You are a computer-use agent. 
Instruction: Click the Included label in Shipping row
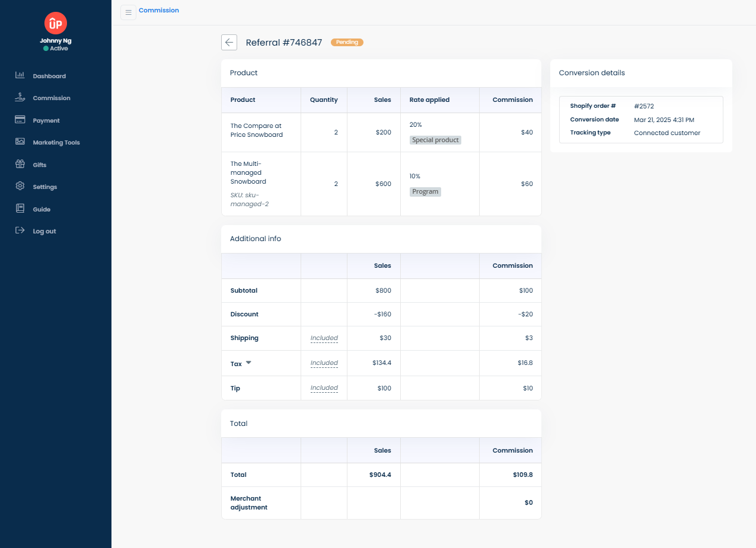pos(324,338)
